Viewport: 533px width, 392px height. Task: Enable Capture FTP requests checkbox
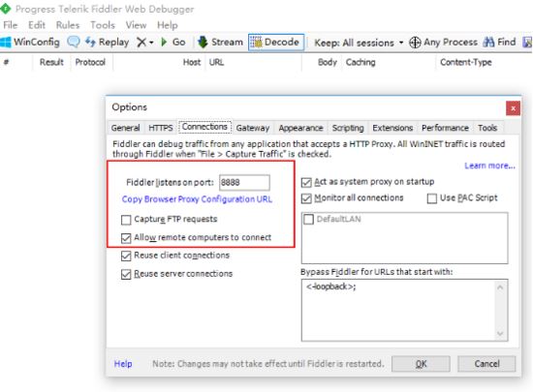(x=126, y=220)
